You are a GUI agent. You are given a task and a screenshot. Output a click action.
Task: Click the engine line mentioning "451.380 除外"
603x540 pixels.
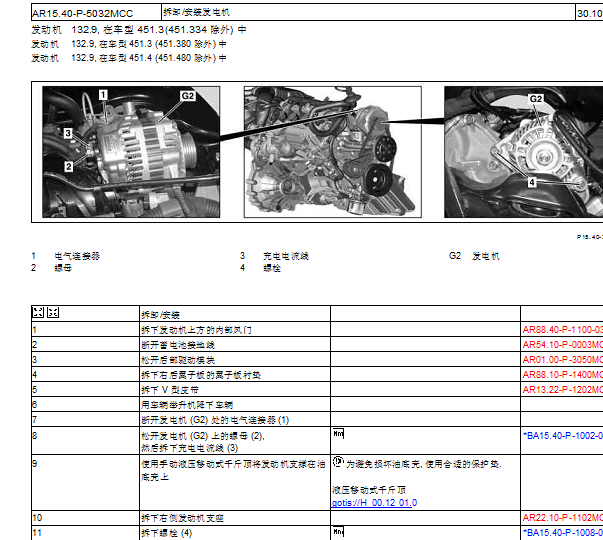129,44
